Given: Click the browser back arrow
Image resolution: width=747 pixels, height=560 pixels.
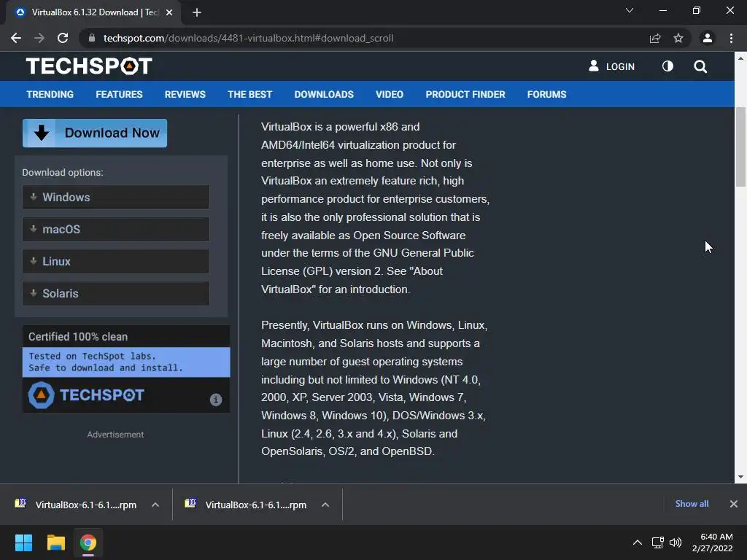Looking at the screenshot, I should point(16,38).
